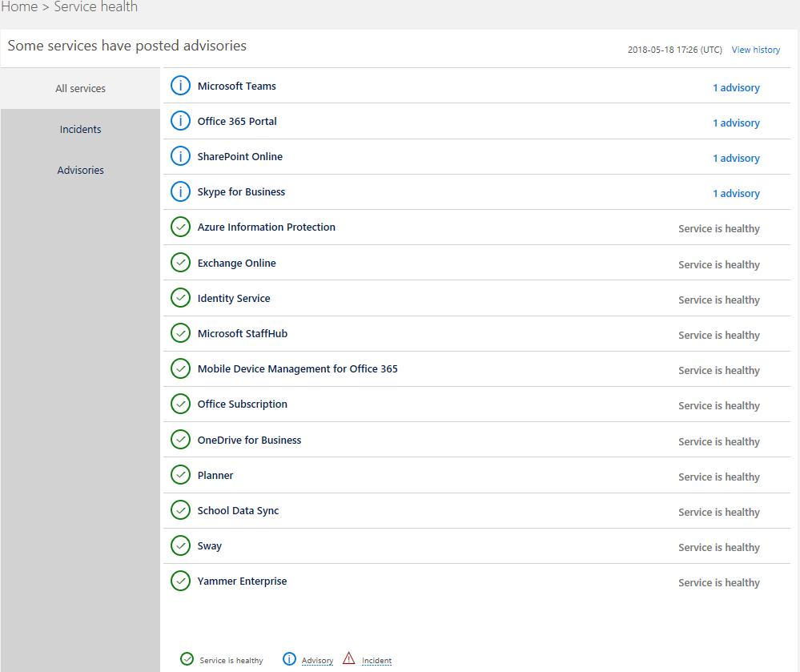Click the Skype for Business advisory info icon
Screen dimensions: 800x672
click(180, 191)
